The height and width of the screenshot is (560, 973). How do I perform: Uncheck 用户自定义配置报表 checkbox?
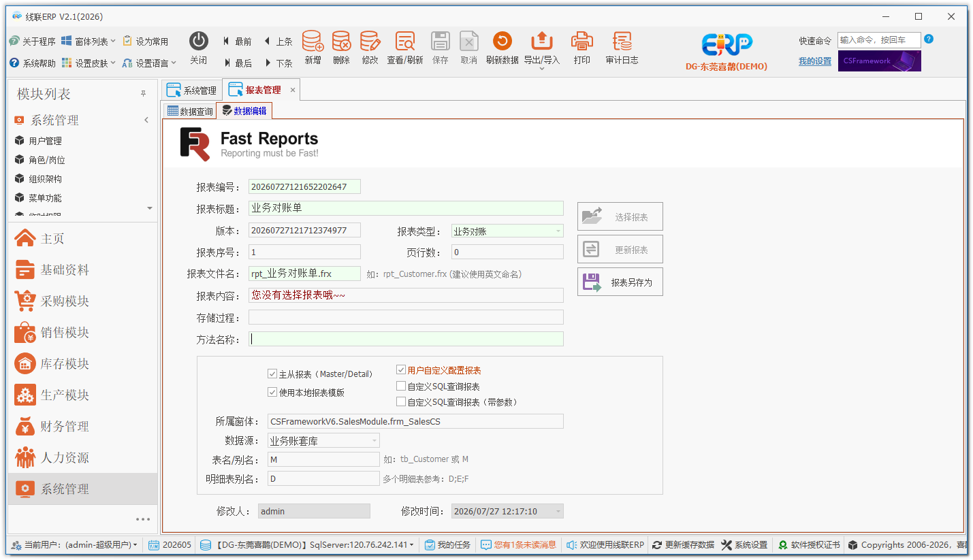(401, 369)
